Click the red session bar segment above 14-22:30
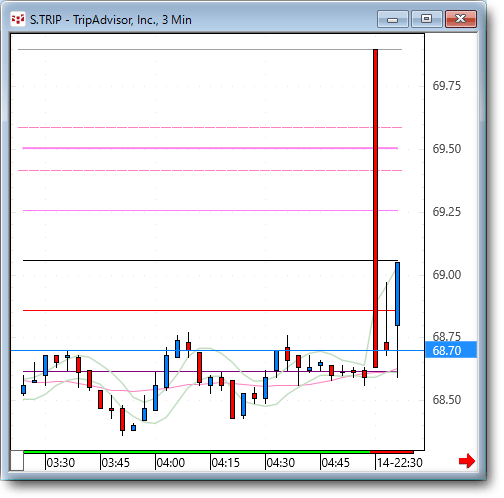The height and width of the screenshot is (498, 504). 392,452
